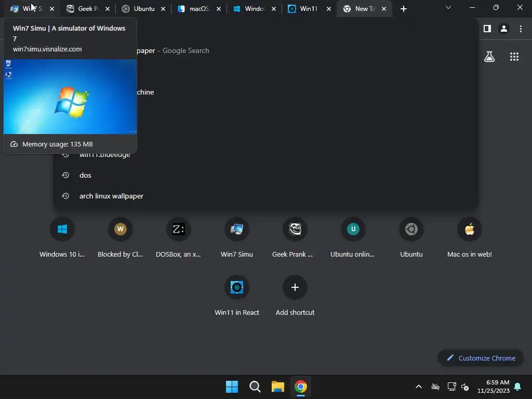532x399 pixels.
Task: Close the Win7 Simu tab
Action: tap(52, 9)
